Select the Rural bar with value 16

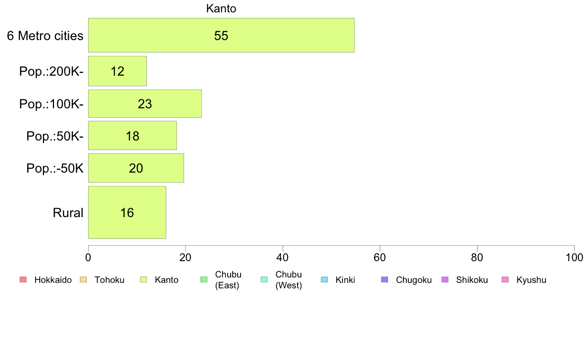pos(127,213)
